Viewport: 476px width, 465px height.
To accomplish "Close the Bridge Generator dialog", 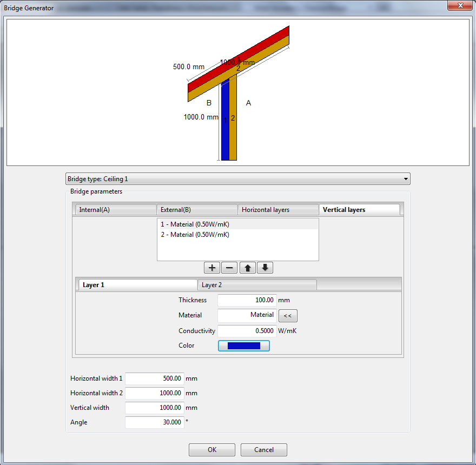I will [x=460, y=5].
